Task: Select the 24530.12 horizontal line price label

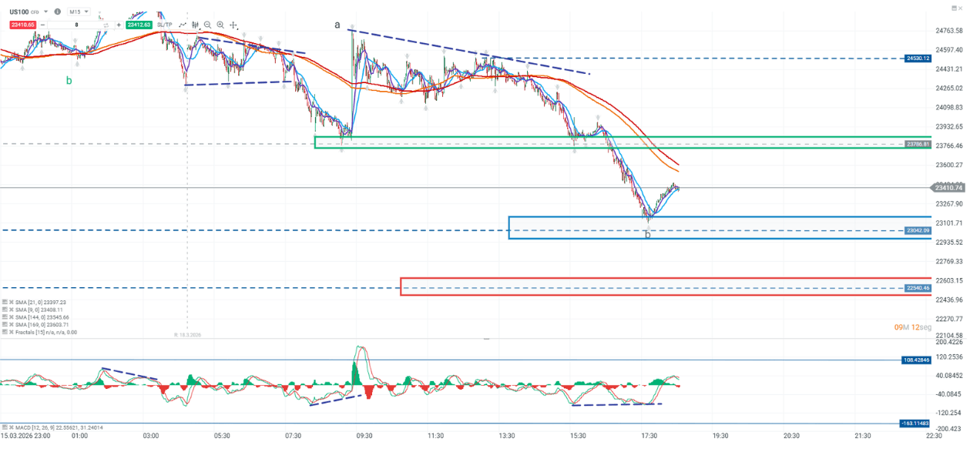Action: [x=918, y=59]
